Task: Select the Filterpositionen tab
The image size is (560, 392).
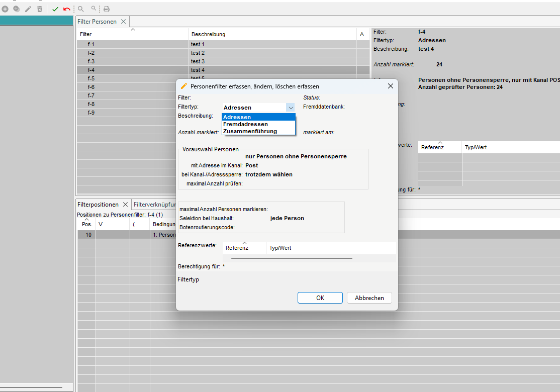Action: 98,205
